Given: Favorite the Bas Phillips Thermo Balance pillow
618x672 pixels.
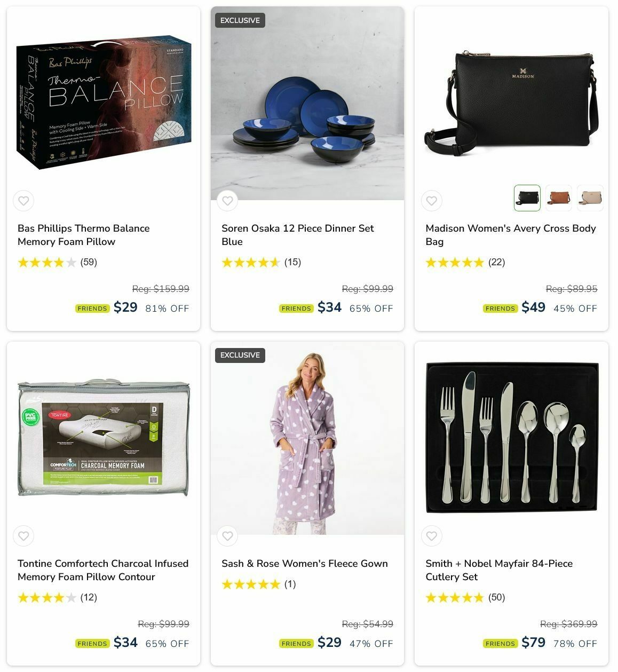Looking at the screenshot, I should click(23, 201).
